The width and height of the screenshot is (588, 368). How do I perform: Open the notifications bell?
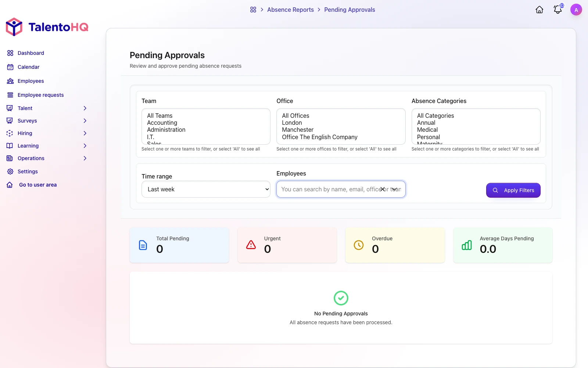pos(558,10)
